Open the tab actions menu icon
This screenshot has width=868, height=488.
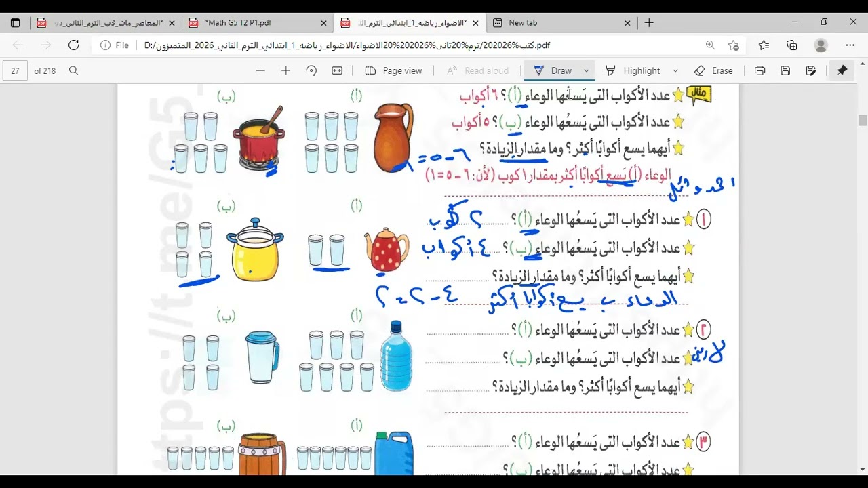[x=15, y=22]
